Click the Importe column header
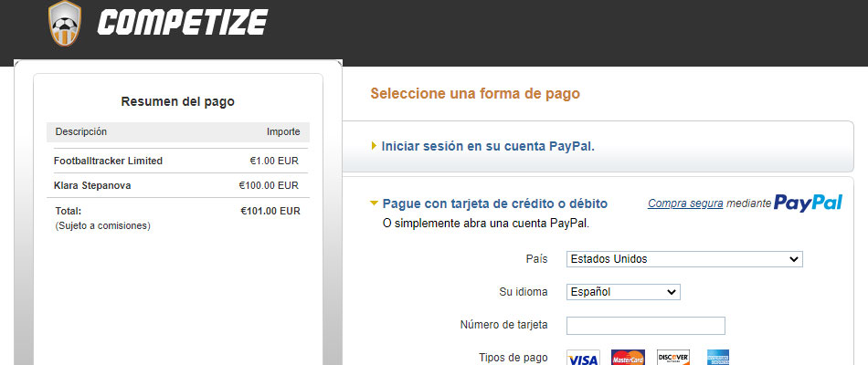This screenshot has width=868, height=365. 283,131
